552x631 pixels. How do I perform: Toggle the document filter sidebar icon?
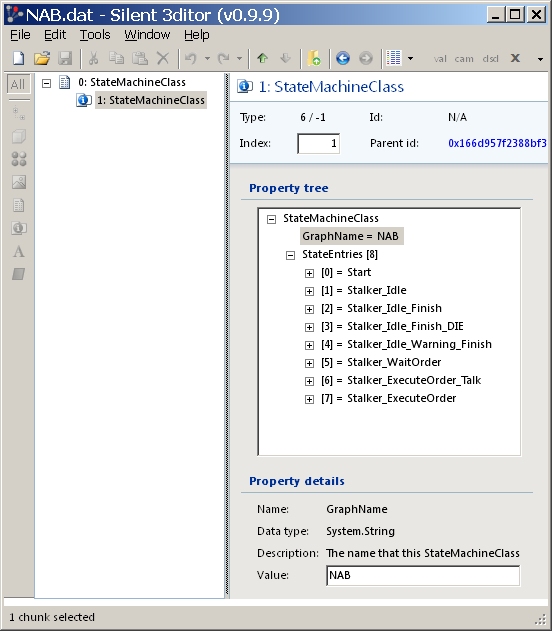point(19,205)
